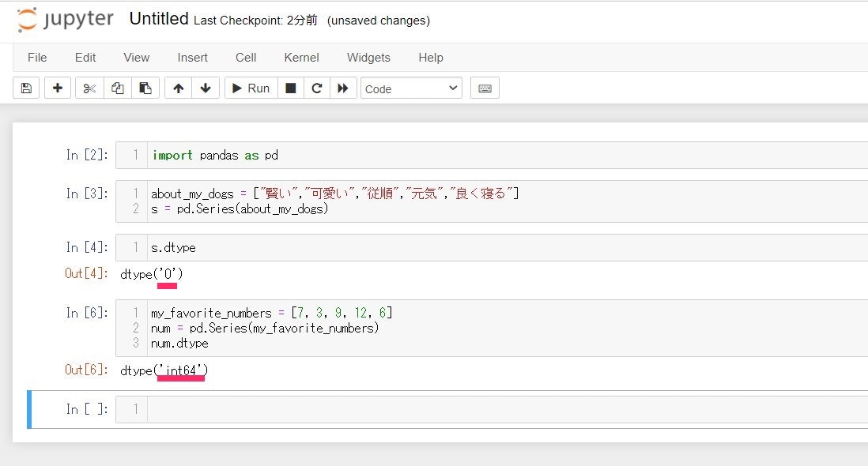Click the In [3] prompt

[87, 194]
